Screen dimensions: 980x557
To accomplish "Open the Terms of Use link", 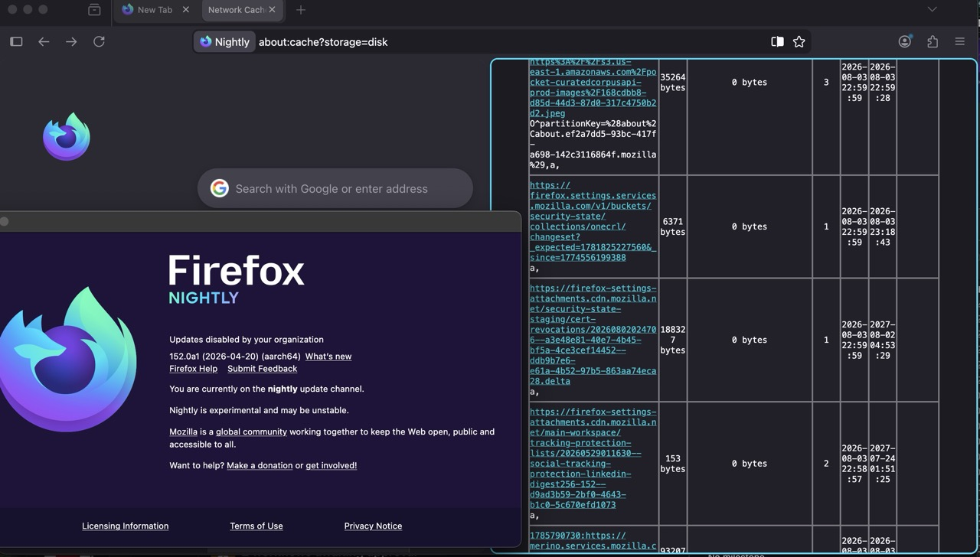I will pos(256,526).
